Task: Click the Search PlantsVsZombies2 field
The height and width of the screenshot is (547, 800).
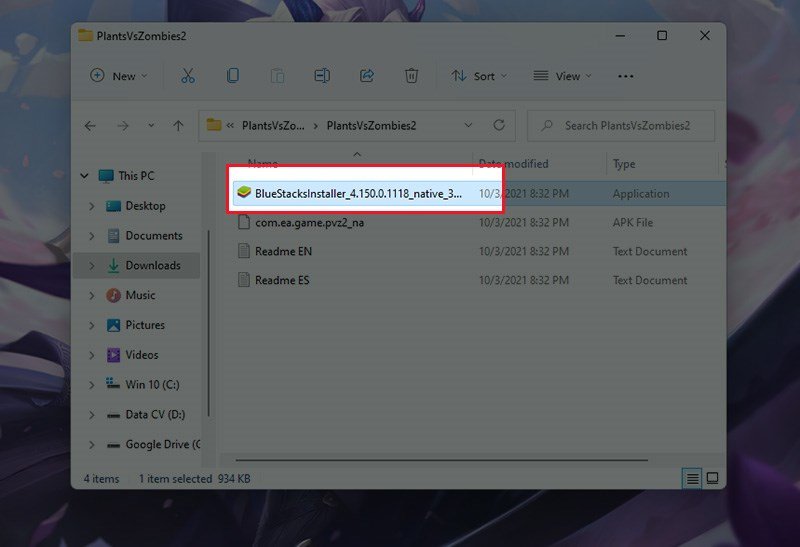Action: [x=628, y=126]
